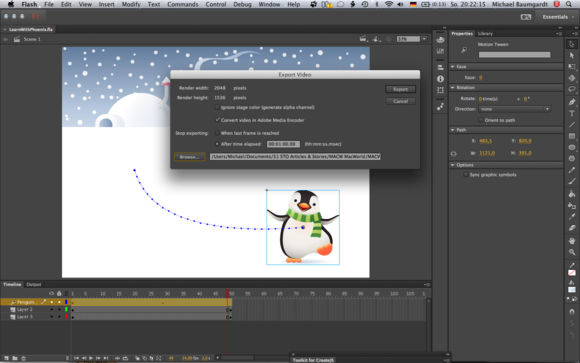Step forward one frame button
Screen dimensions: 580x363
tap(98, 358)
